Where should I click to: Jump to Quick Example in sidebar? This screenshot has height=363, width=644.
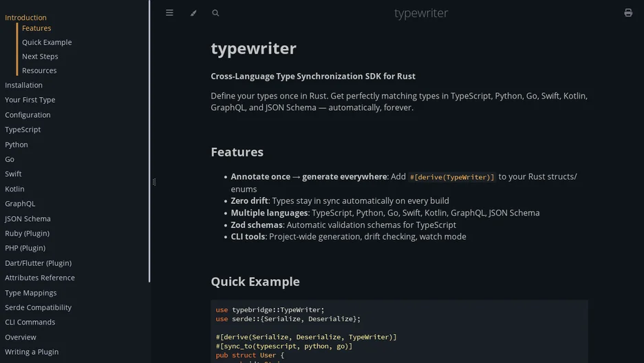point(47,42)
